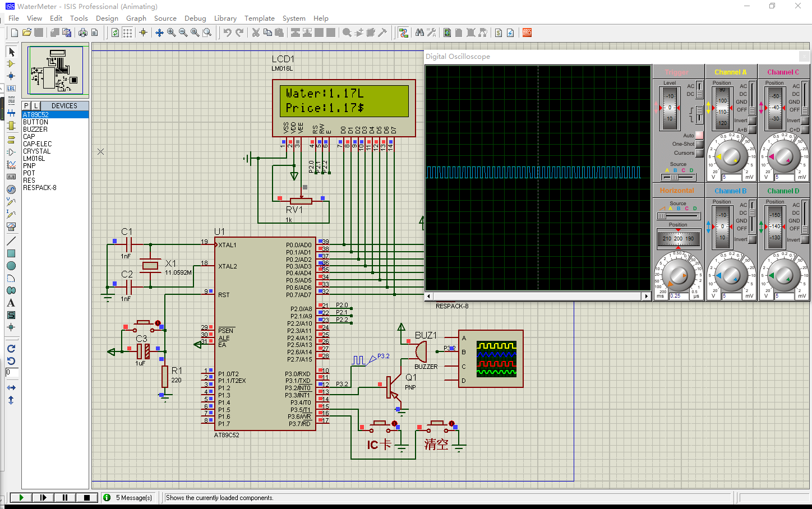Click the Rotate anti-clockwise icon
This screenshot has height=509, width=812.
[11, 361]
